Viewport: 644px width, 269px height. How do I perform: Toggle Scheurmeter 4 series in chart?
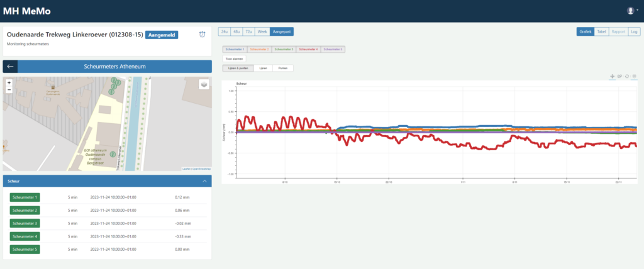(308, 49)
